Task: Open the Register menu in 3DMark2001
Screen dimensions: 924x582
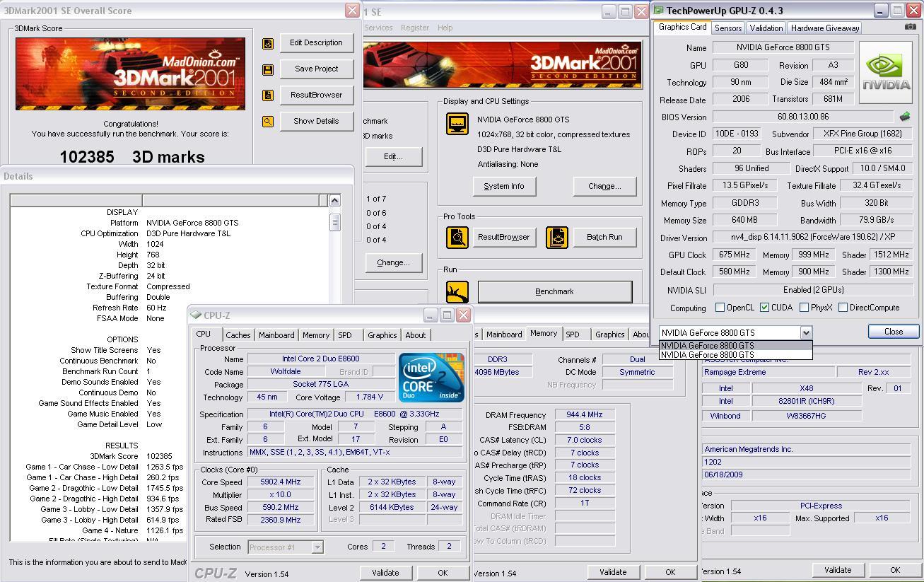Action: (414, 28)
